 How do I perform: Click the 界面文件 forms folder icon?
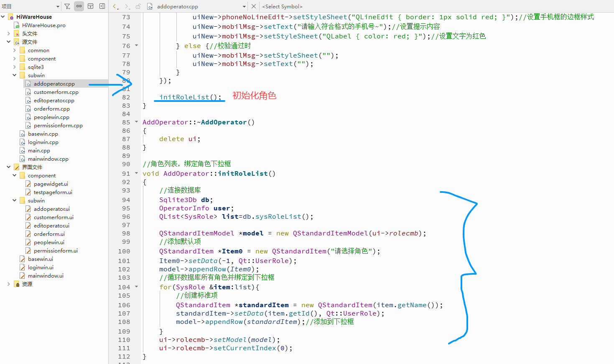coord(17,167)
